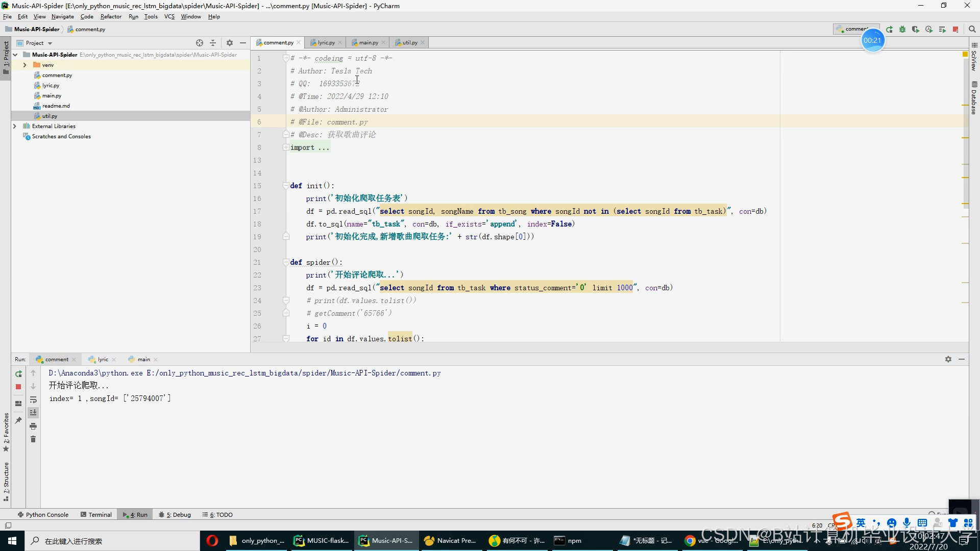
Task: Clear all Run console output with trash icon
Action: (33, 439)
